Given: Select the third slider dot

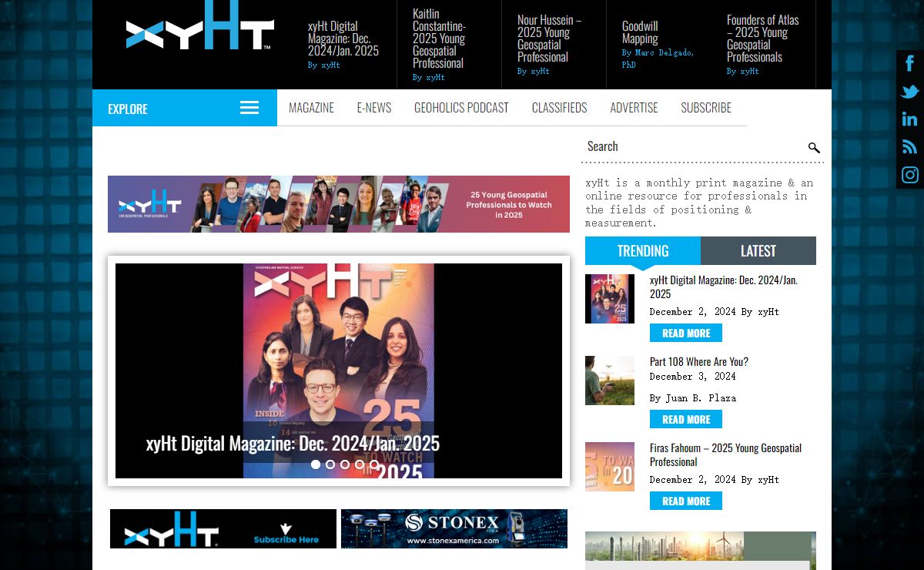Looking at the screenshot, I should [345, 464].
